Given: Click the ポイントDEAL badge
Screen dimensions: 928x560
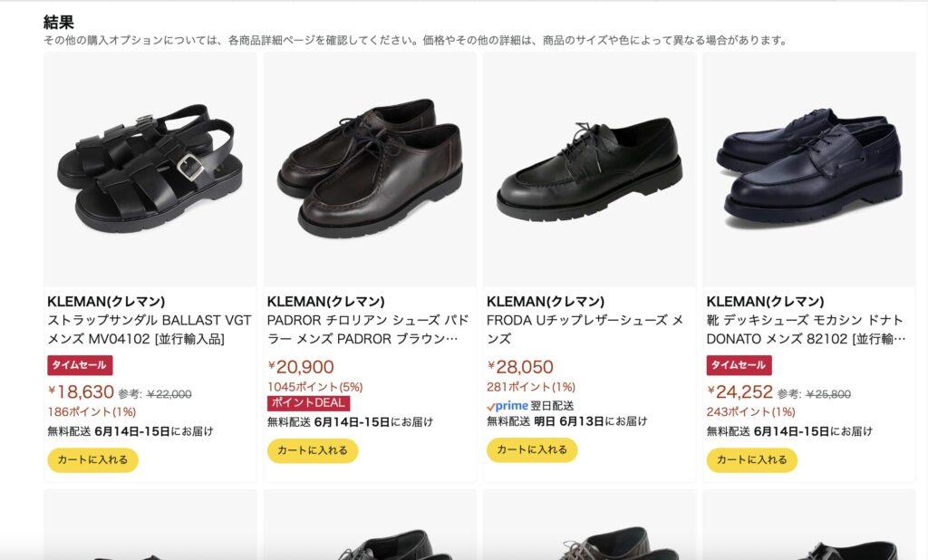Looking at the screenshot, I should [308, 403].
